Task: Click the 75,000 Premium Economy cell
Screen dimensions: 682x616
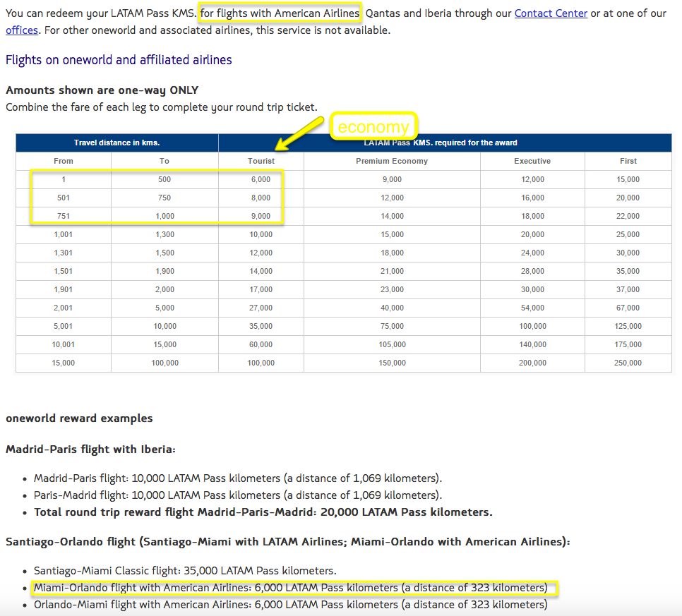Action: coord(392,326)
